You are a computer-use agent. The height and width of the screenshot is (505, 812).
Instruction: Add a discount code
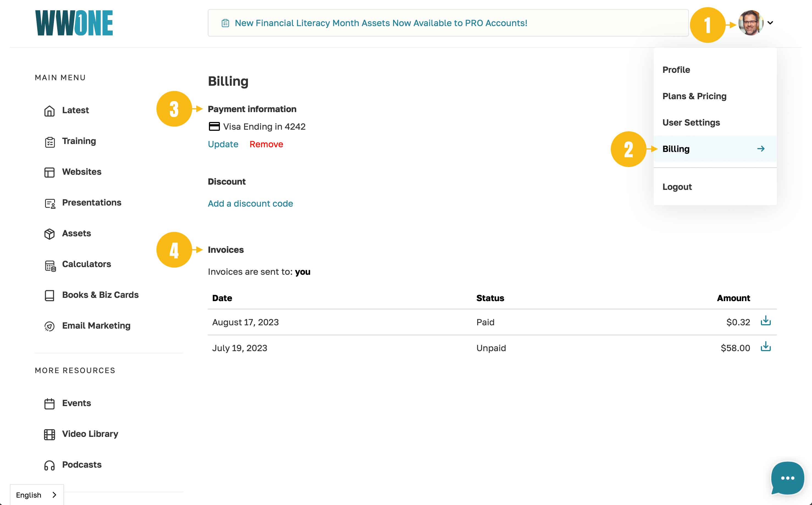(250, 203)
